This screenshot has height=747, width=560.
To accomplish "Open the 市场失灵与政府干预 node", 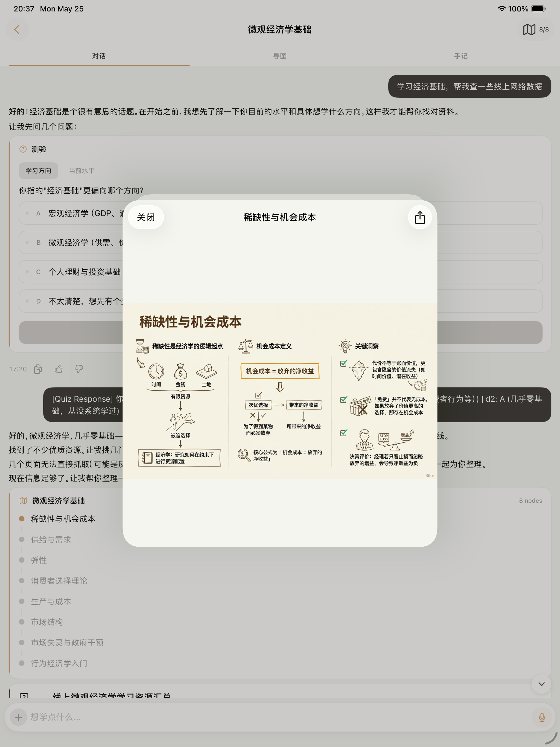I will (67, 642).
